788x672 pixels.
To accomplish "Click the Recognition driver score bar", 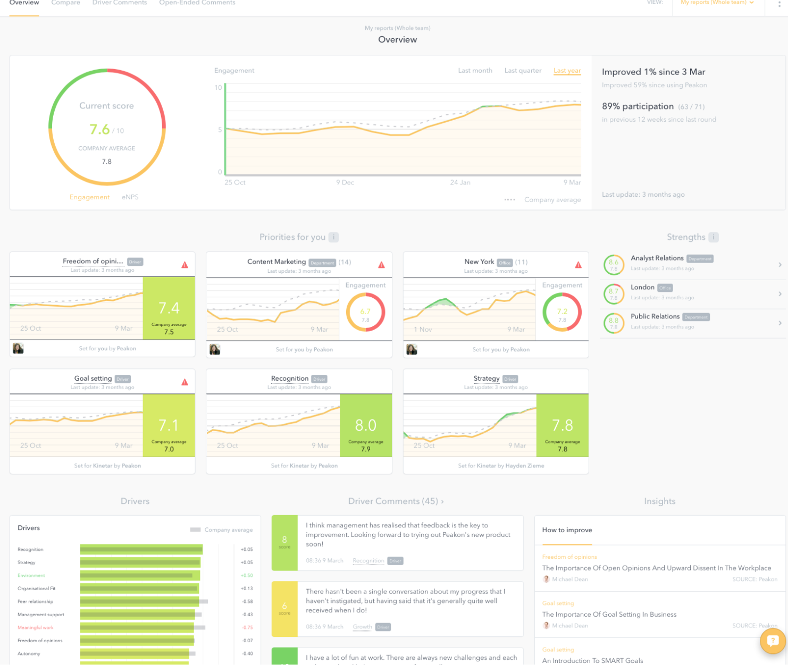I will click(x=141, y=550).
